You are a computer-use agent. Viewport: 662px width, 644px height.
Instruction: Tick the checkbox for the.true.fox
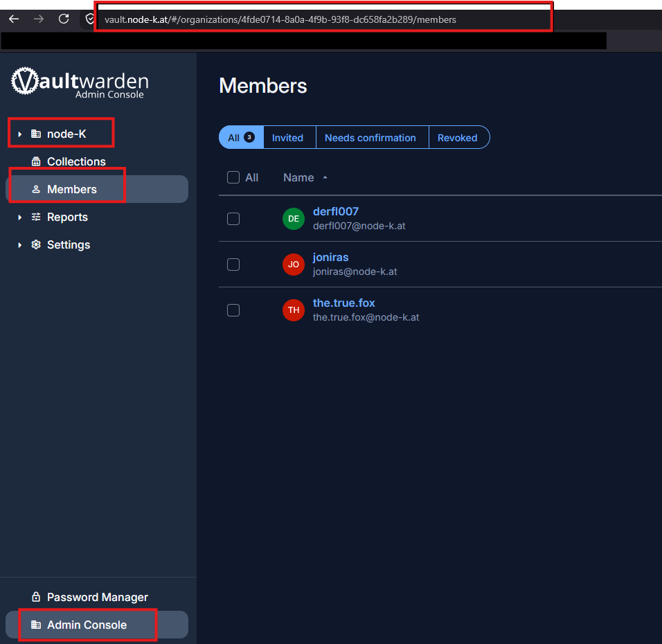coord(233,310)
